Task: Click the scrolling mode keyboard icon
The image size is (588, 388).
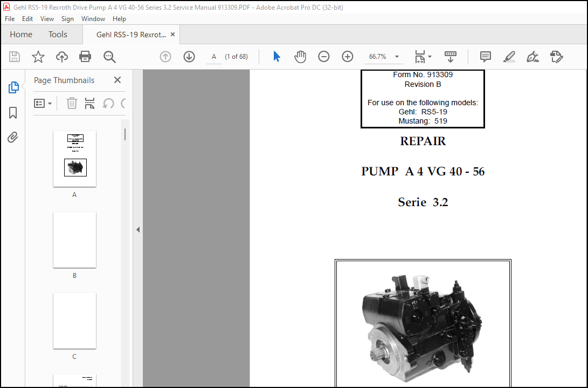Action: (x=451, y=57)
